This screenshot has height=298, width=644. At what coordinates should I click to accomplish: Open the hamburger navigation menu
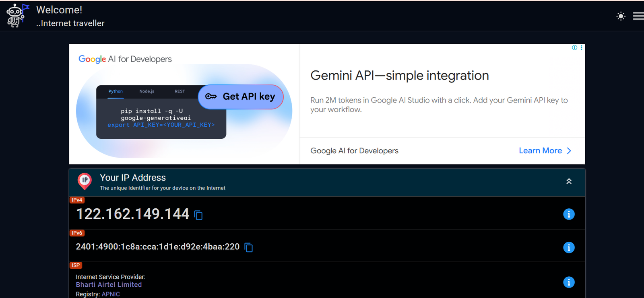pyautogui.click(x=638, y=16)
